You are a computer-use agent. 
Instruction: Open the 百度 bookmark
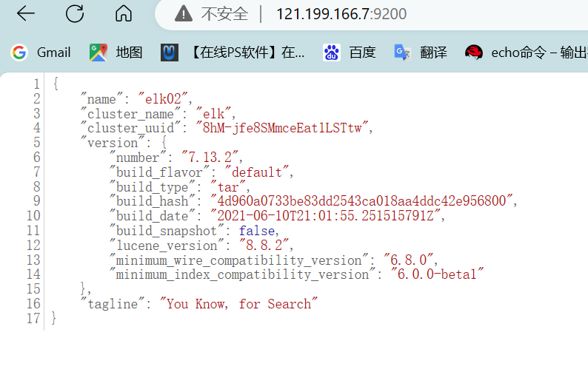tap(362, 53)
